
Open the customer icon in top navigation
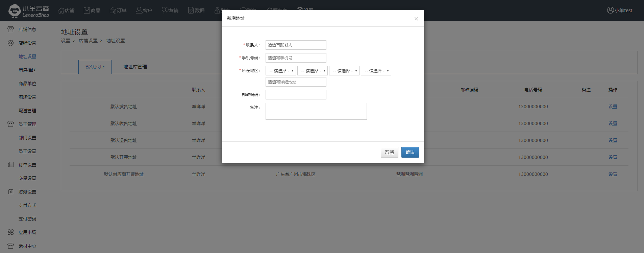[x=139, y=10]
